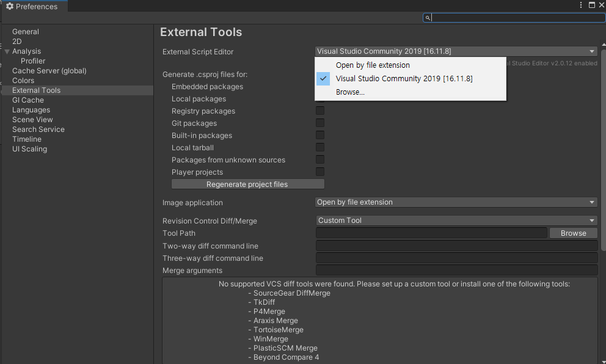Open Search Service preferences
Viewport: 606px width, 364px height.
[x=38, y=129]
